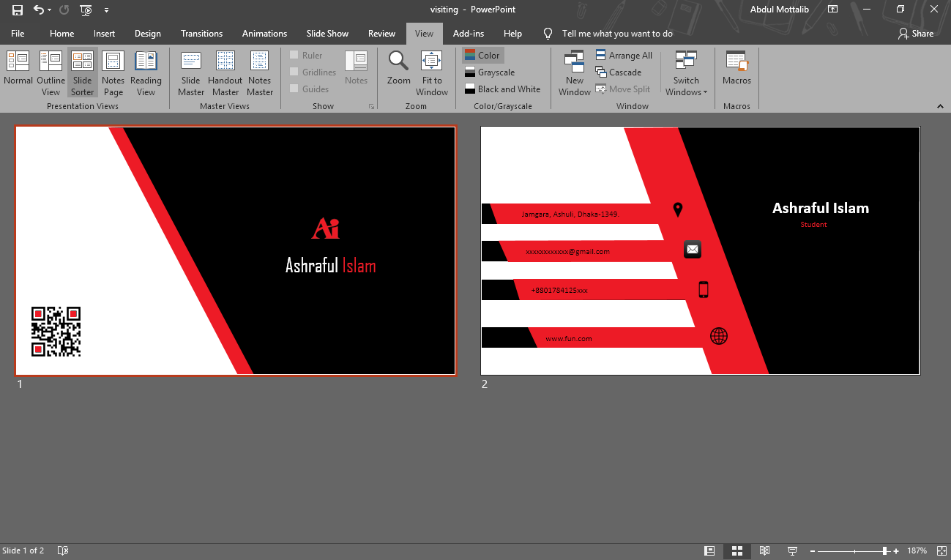This screenshot has width=951, height=560.
Task: Open the Notes Master view
Action: [x=260, y=73]
